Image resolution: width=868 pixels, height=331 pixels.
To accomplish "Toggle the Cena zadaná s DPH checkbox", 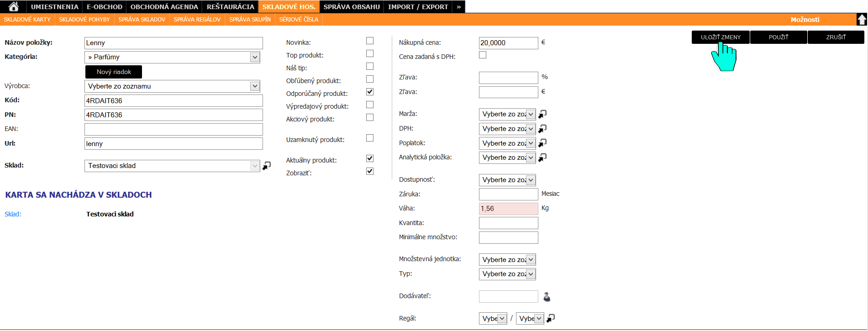I will (483, 55).
